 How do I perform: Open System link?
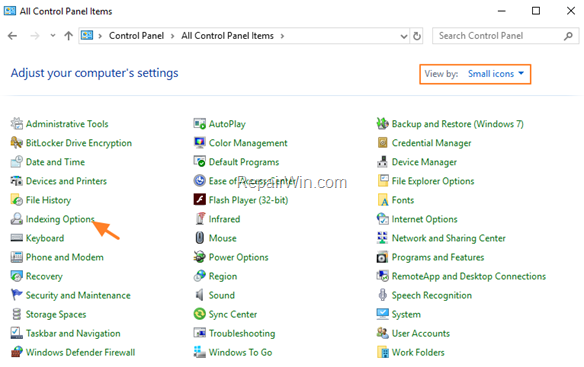point(406,314)
